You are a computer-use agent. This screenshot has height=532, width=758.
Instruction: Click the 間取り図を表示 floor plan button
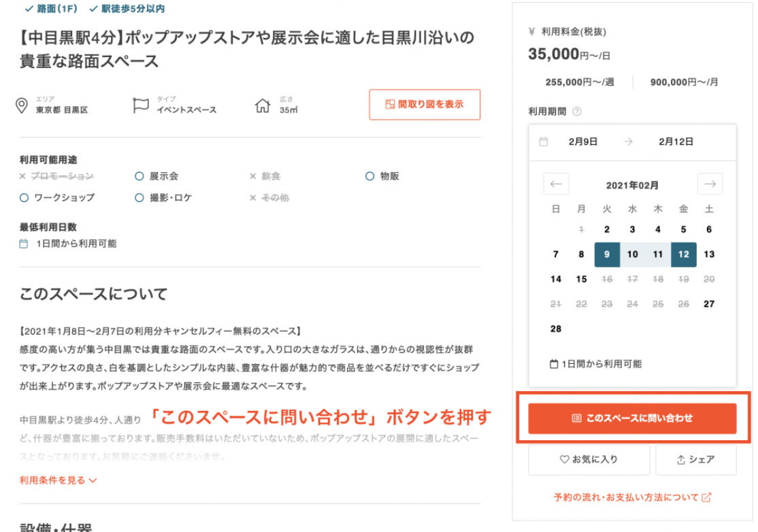(x=425, y=104)
